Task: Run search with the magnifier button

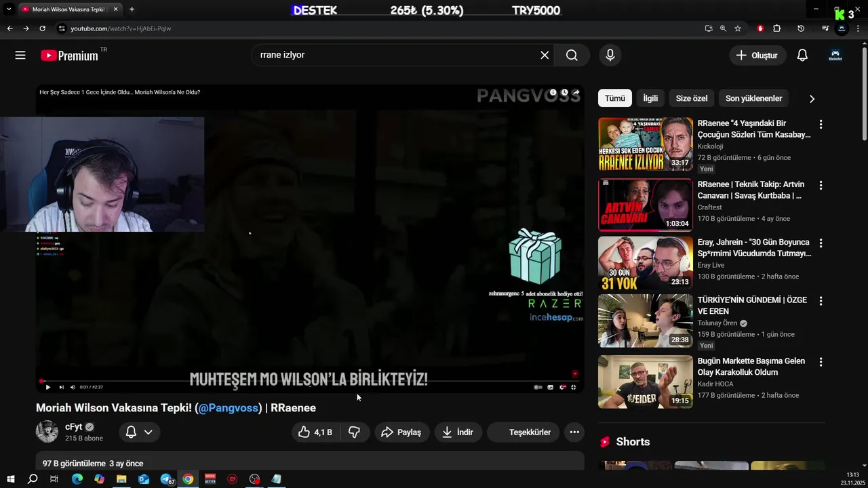Action: 572,55
